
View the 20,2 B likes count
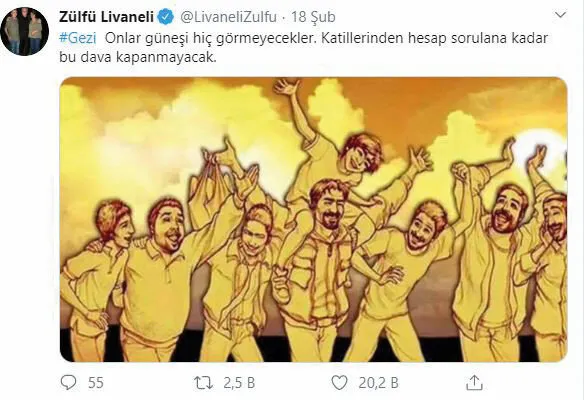(378, 383)
